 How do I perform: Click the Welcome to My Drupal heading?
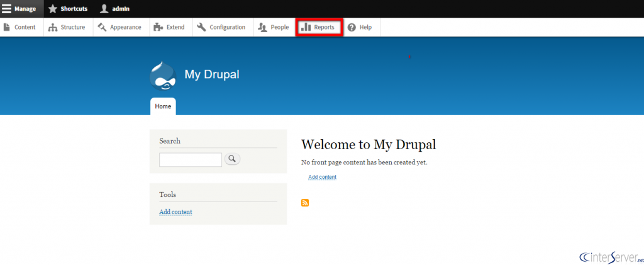pyautogui.click(x=369, y=144)
